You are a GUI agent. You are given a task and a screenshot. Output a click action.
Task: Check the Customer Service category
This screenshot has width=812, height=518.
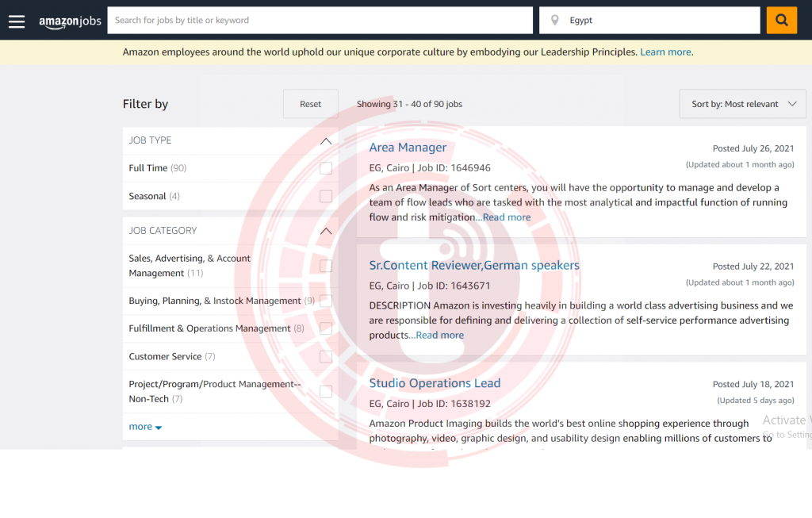click(326, 356)
